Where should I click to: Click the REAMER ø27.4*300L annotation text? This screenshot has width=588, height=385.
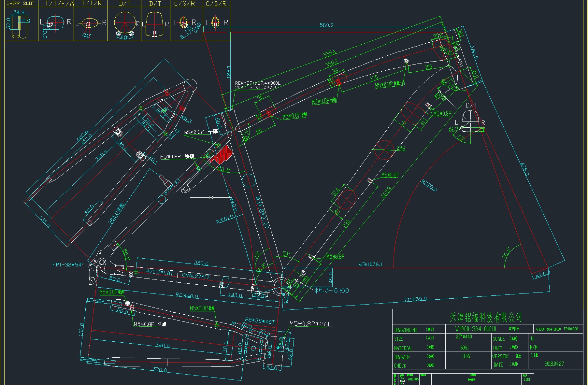pos(257,83)
